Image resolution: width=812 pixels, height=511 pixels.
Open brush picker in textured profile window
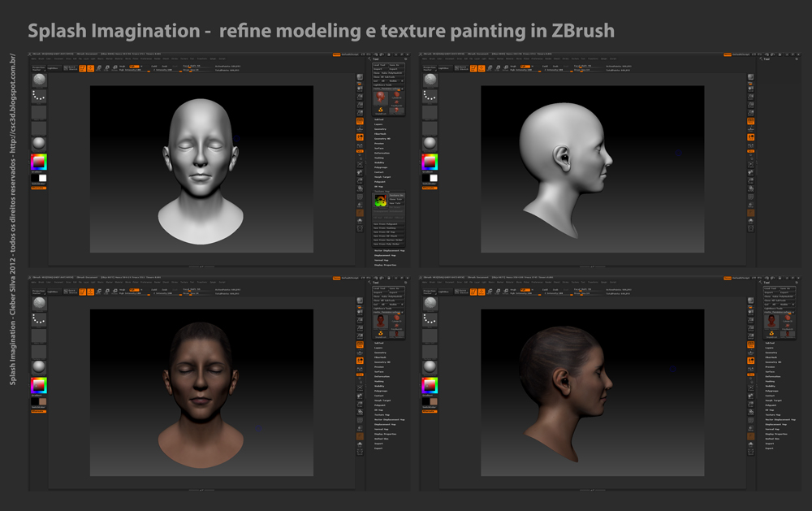click(430, 303)
